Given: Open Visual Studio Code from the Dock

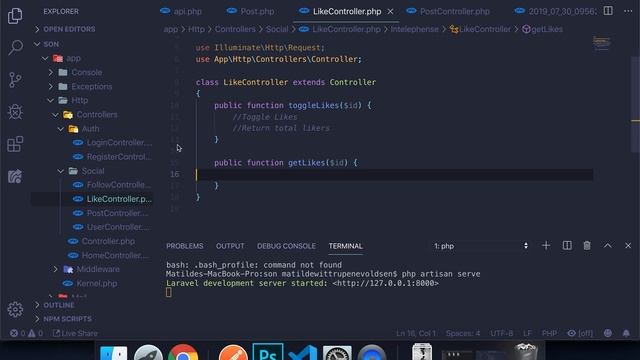Looking at the screenshot, I should [303, 353].
